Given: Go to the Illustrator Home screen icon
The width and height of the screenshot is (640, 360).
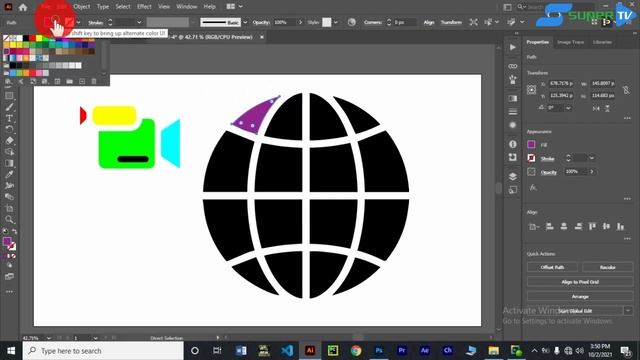Looking at the screenshot, I should [x=23, y=7].
